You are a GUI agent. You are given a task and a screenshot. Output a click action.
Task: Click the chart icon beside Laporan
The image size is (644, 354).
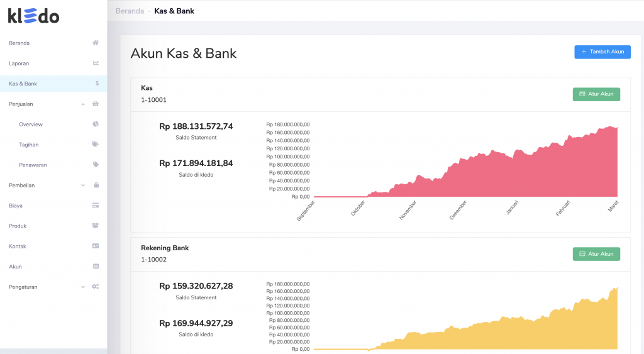(x=96, y=63)
